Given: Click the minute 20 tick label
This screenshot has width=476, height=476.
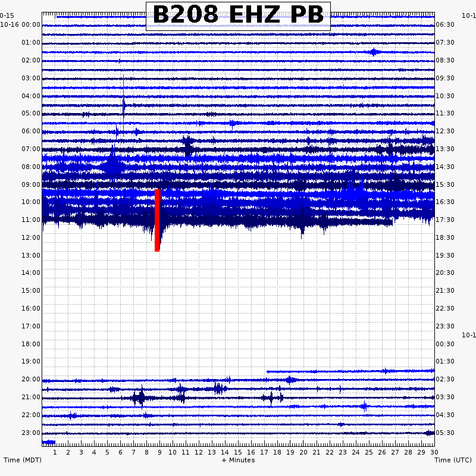Looking at the screenshot, I should coord(303,452).
